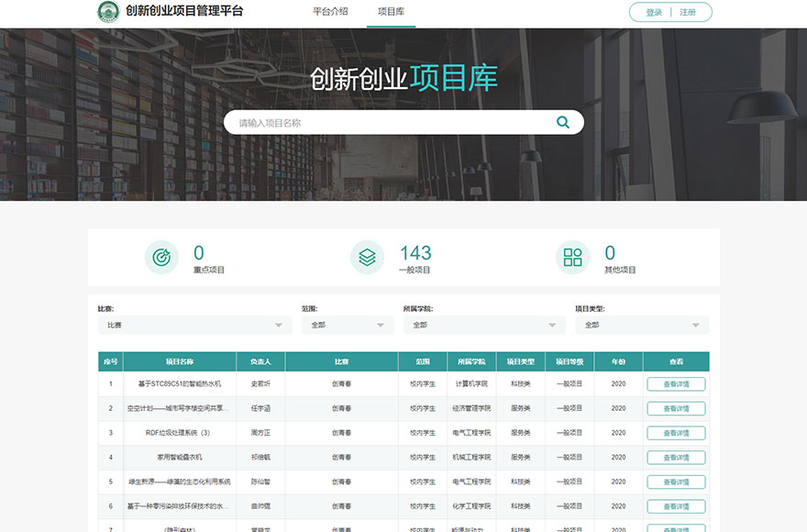View details of row 5 绿生新源 project

(676, 482)
